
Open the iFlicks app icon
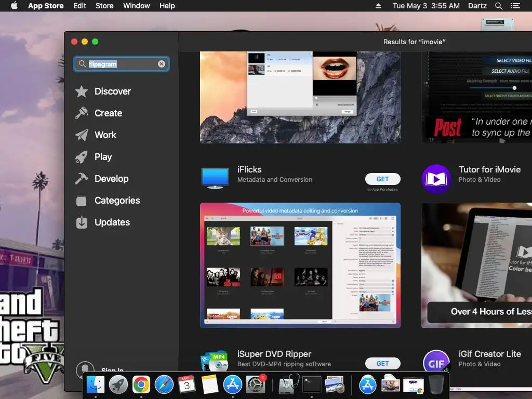(215, 179)
